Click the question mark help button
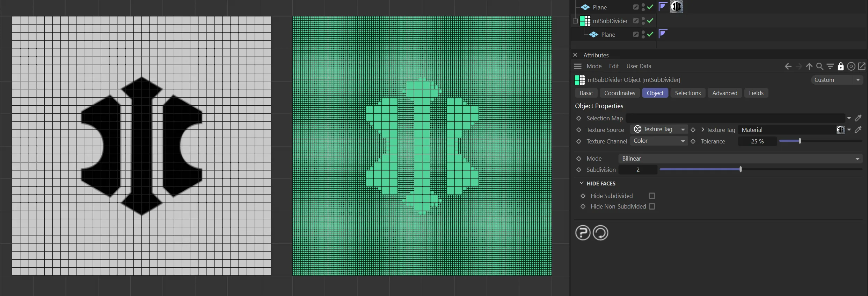 [x=583, y=233]
